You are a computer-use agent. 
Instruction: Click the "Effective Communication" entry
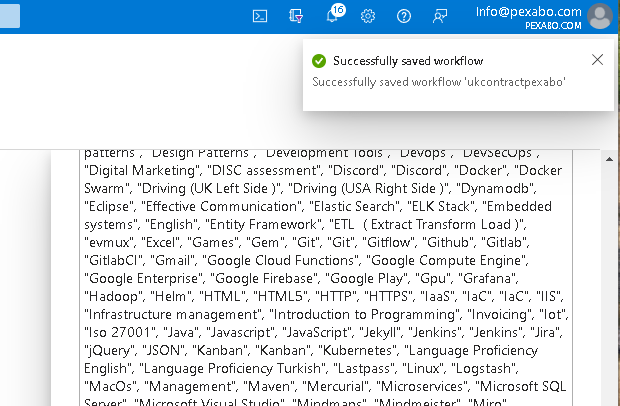[x=221, y=206]
